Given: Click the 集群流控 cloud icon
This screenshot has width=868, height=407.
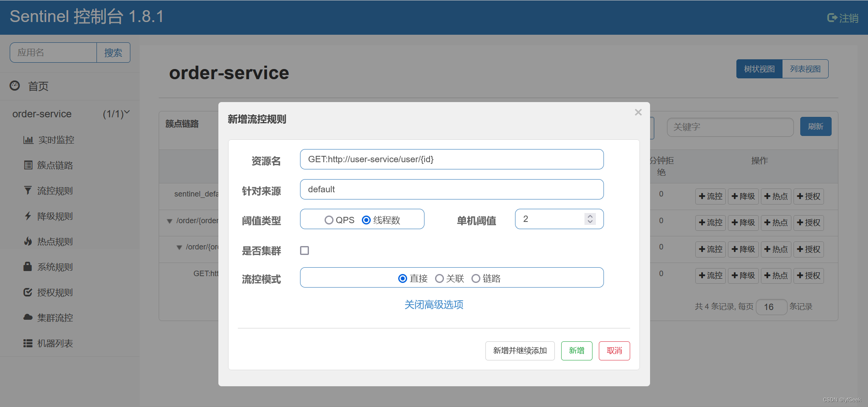Looking at the screenshot, I should [28, 317].
